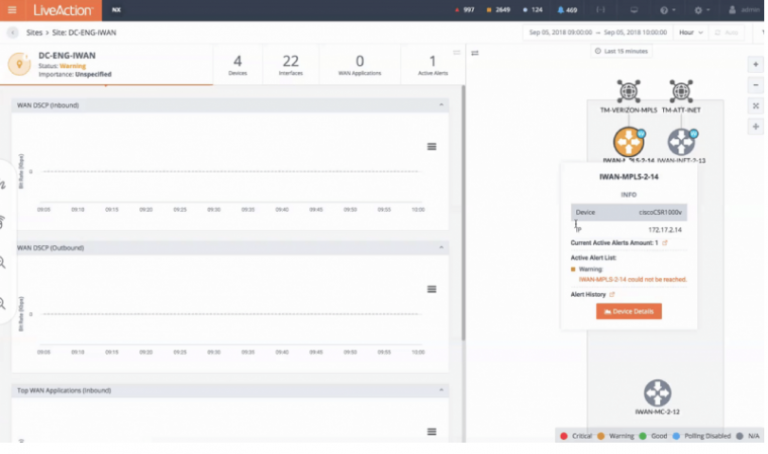Select the TM-ATT-INET cloud node

(x=681, y=91)
